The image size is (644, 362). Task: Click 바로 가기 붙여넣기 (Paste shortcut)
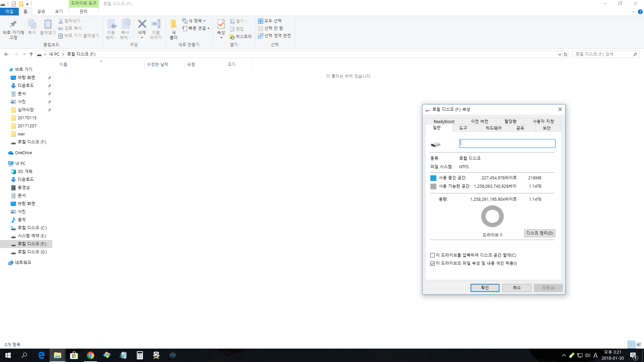(79, 36)
